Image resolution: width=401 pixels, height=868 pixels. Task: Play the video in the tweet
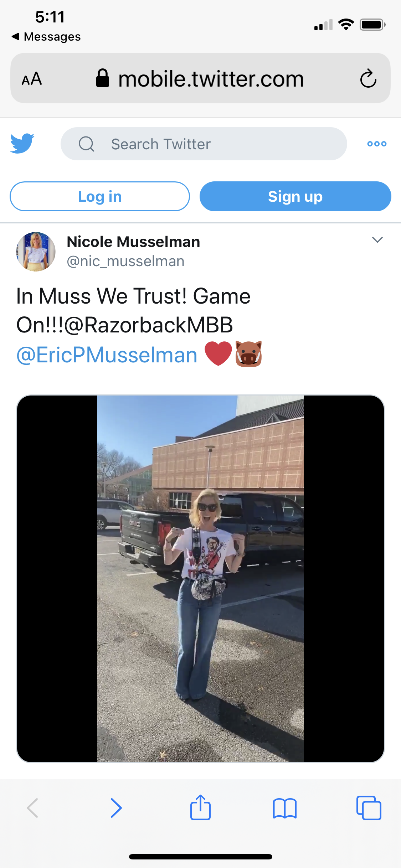(200, 579)
